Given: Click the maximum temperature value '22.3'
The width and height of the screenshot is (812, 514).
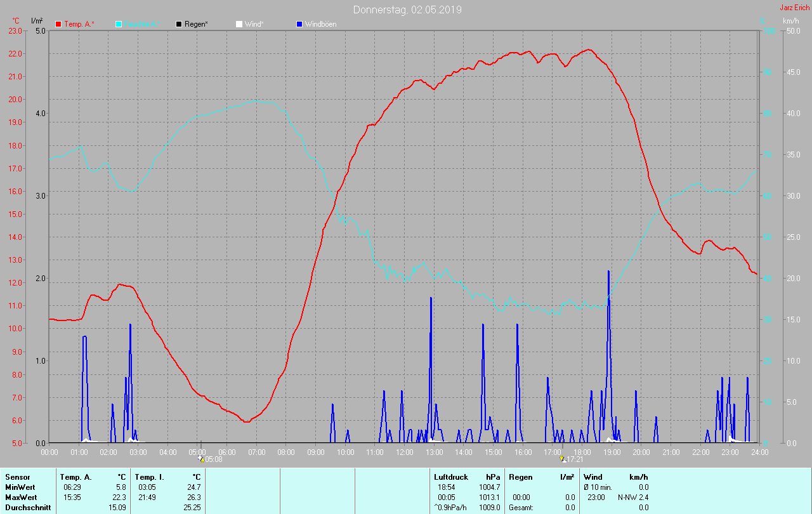Looking at the screenshot, I should coord(119,498).
